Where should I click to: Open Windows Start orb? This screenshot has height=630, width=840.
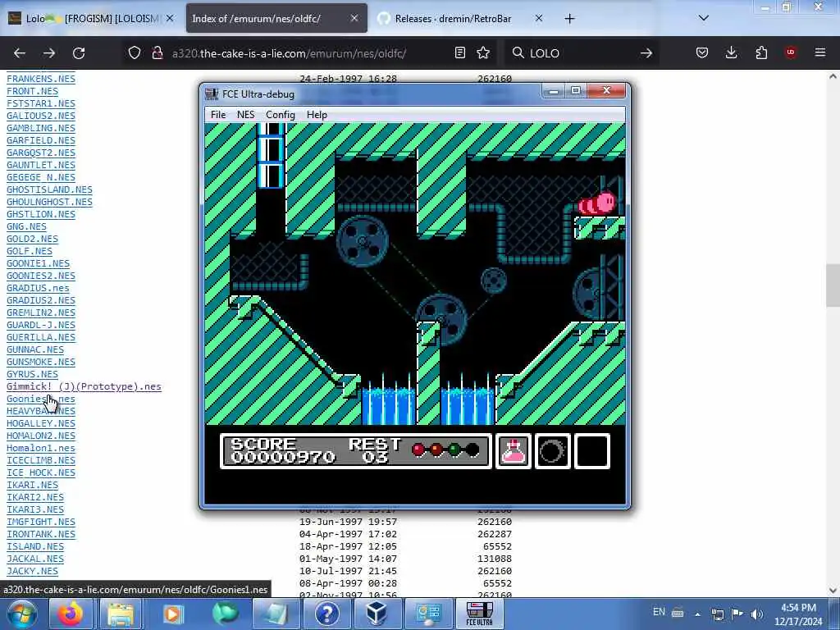click(x=22, y=614)
